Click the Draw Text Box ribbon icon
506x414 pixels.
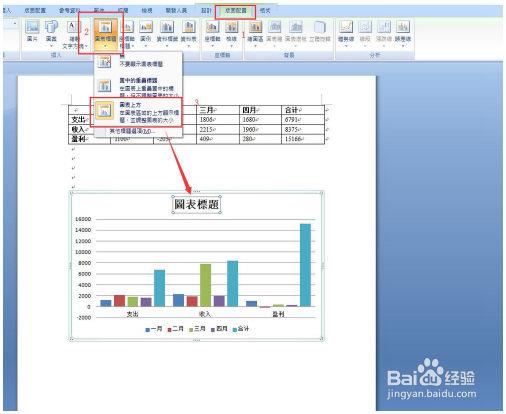[x=74, y=34]
